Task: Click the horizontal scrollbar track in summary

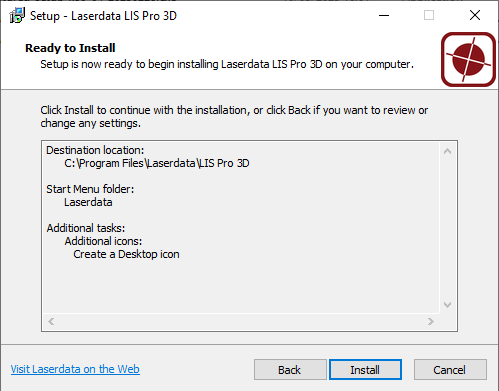Action: 241,321
